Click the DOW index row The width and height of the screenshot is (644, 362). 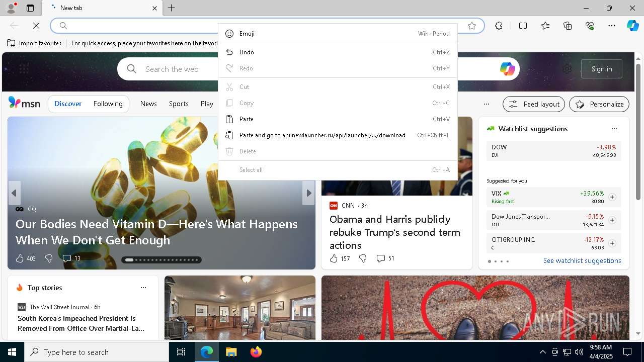pos(554,151)
